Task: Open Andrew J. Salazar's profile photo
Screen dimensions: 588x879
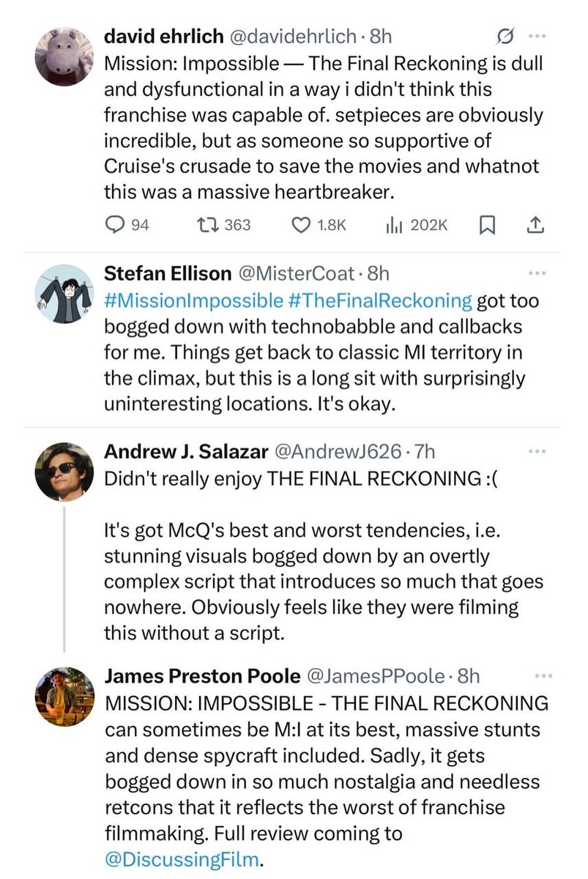Action: click(64, 472)
